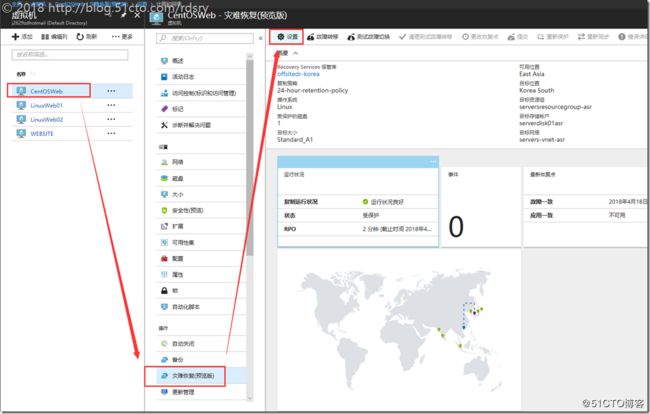The image size is (650, 414).
Task: Open Diagnose and solve problems wrench item
Action: (x=201, y=125)
